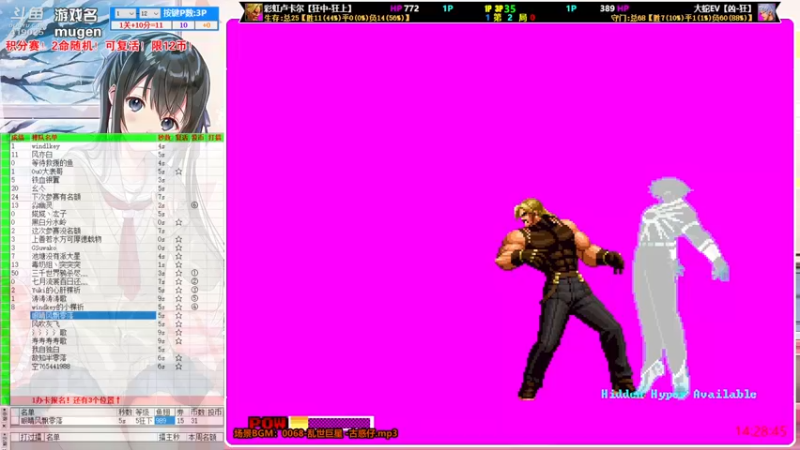Click the right fighter's portrait icon

[x=766, y=12]
